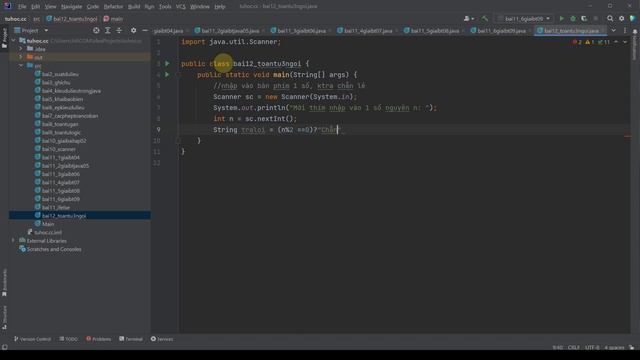Select Scratches and Consoles node
The width and height of the screenshot is (640, 360).
coord(54,249)
